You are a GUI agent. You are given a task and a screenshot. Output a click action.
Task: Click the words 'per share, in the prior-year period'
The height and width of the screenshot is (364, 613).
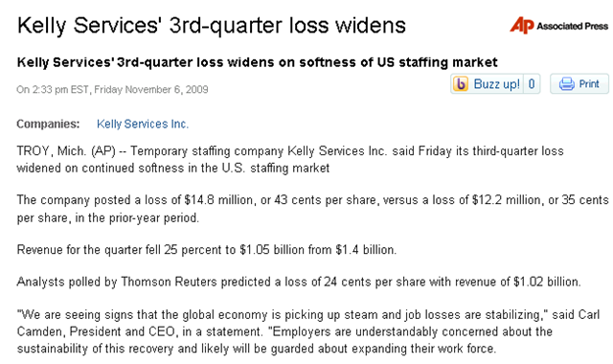(x=108, y=217)
